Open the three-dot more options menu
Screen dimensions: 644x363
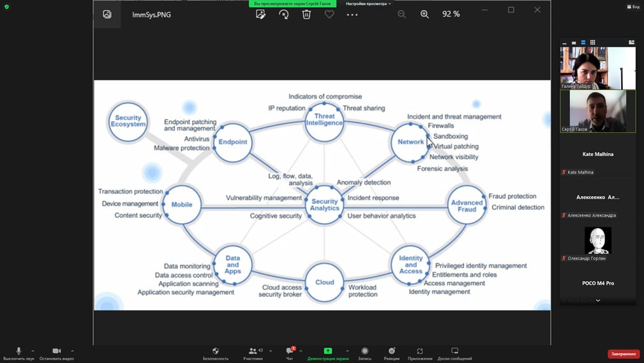(x=352, y=15)
